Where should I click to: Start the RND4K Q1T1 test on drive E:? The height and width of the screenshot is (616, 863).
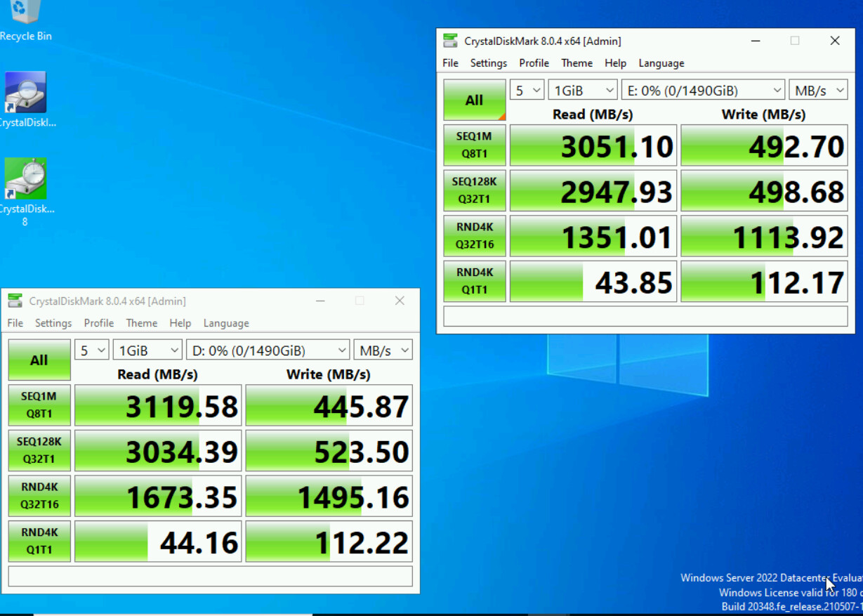474,280
